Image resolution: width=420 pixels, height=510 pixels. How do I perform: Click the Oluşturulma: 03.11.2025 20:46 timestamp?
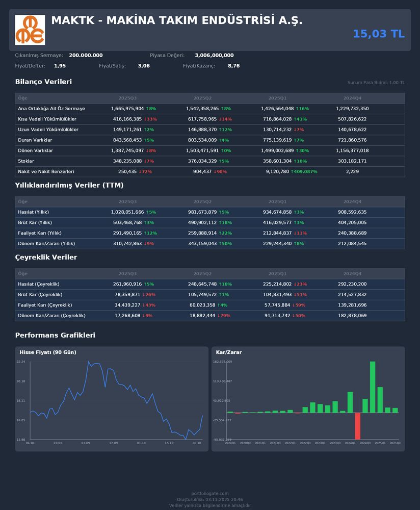210,500
